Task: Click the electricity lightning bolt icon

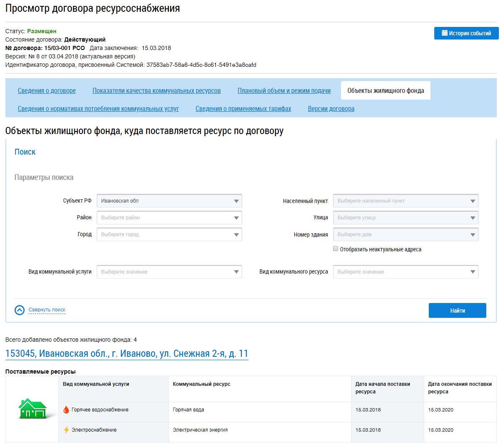Action: tap(66, 430)
